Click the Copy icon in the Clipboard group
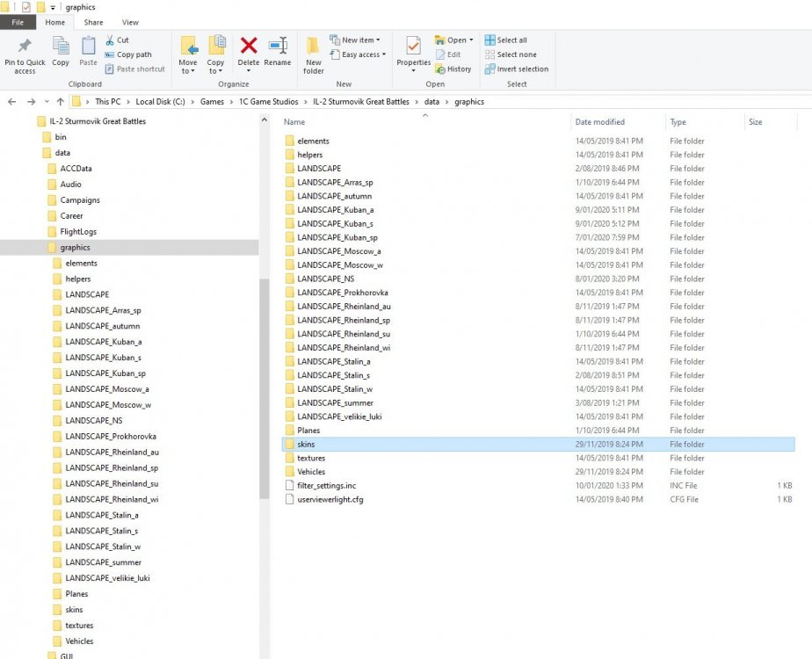The image size is (812, 659). (x=61, y=51)
